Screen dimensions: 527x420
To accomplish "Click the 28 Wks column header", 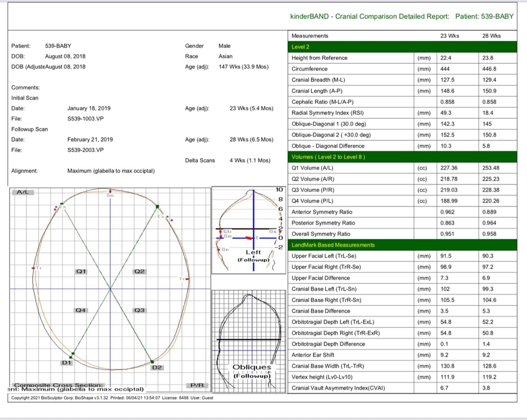I will pos(491,36).
